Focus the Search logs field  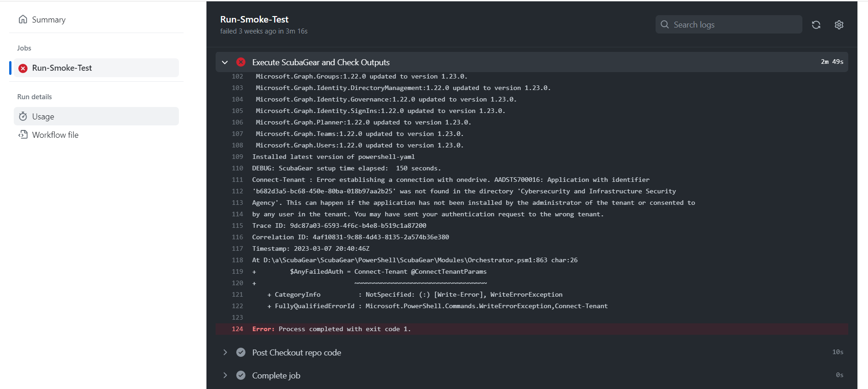click(729, 24)
